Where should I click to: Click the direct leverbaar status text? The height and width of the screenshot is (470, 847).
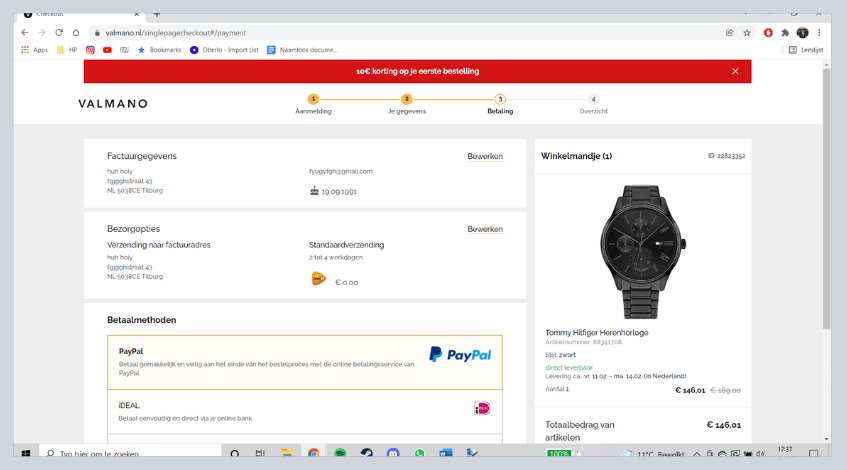coord(569,367)
